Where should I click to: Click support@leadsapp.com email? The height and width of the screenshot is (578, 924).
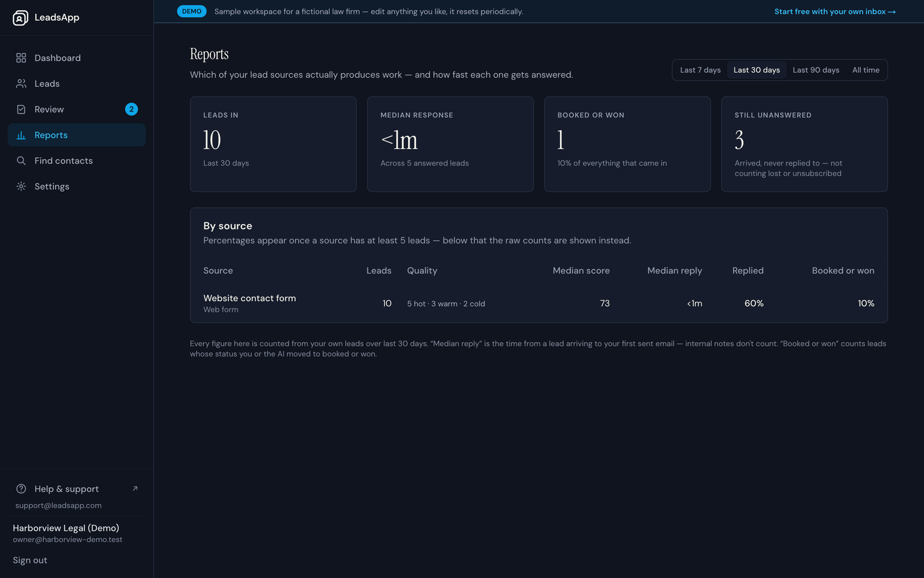(58, 505)
